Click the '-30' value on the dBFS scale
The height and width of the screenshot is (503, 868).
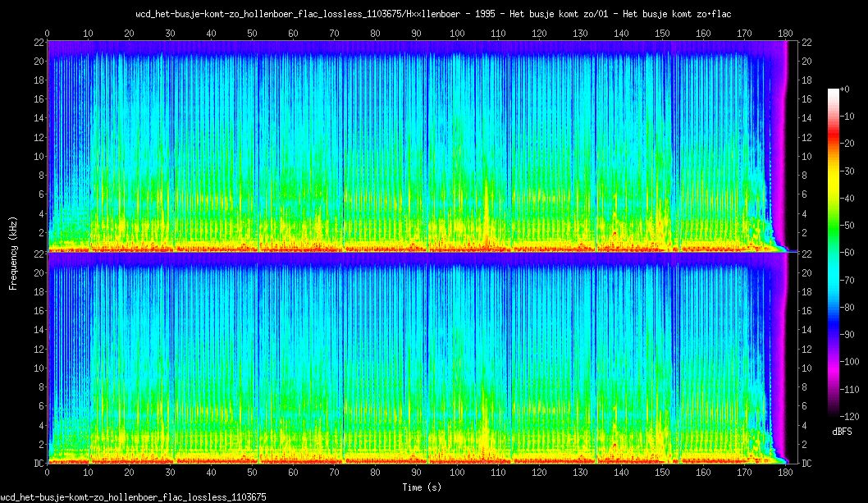click(847, 171)
